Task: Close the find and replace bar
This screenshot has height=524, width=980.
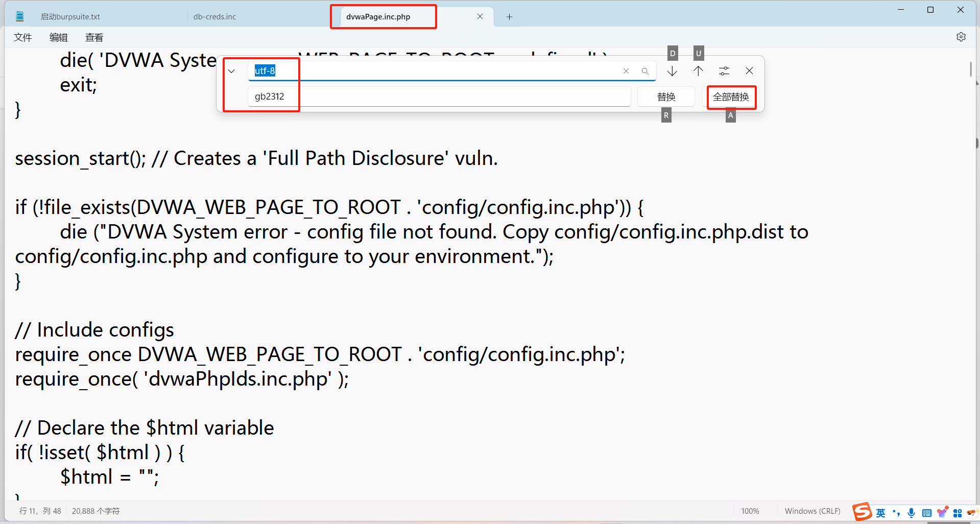Action: 749,71
